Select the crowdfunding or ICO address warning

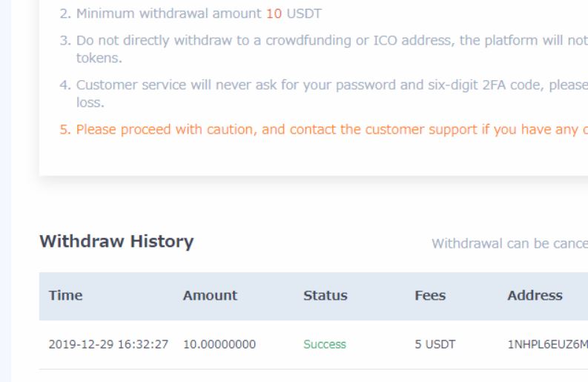click(x=323, y=49)
